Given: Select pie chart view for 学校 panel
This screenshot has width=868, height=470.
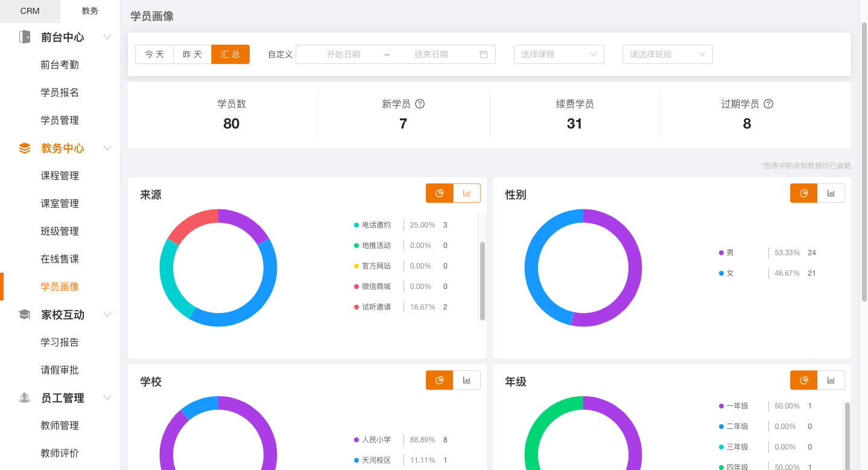Looking at the screenshot, I should tap(440, 380).
